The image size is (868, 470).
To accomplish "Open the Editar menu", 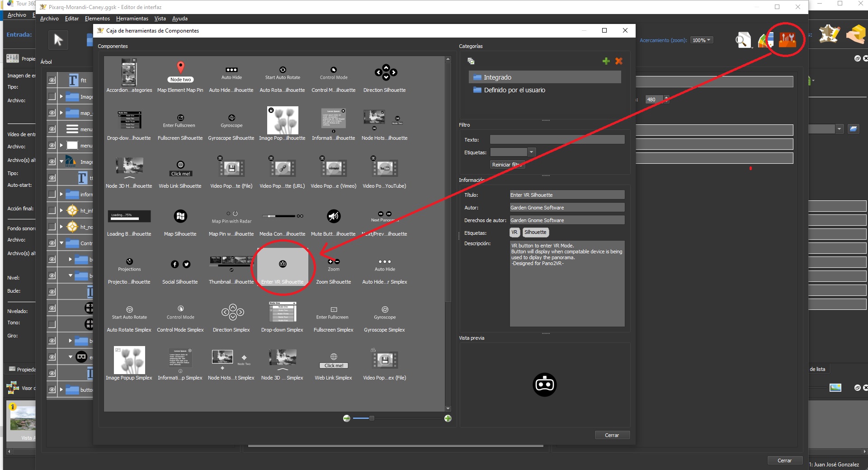I will pyautogui.click(x=72, y=19).
